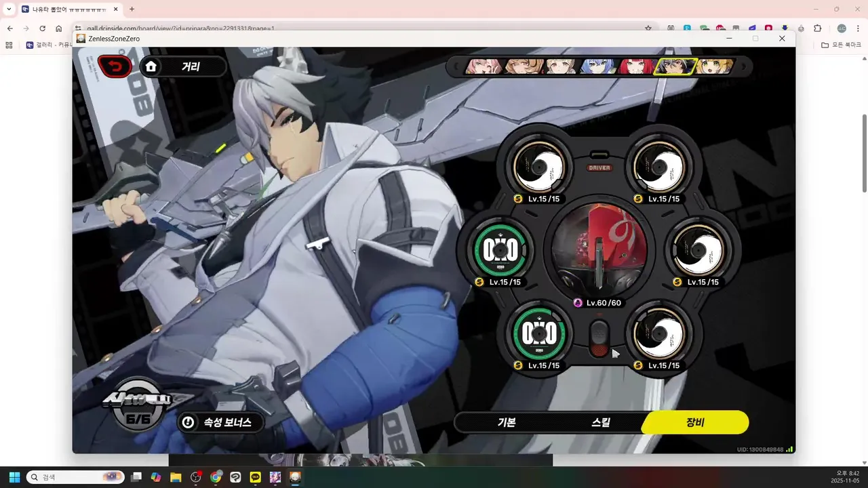Select the red-haired character portrait
Screen dimensions: 868x488
[637, 66]
